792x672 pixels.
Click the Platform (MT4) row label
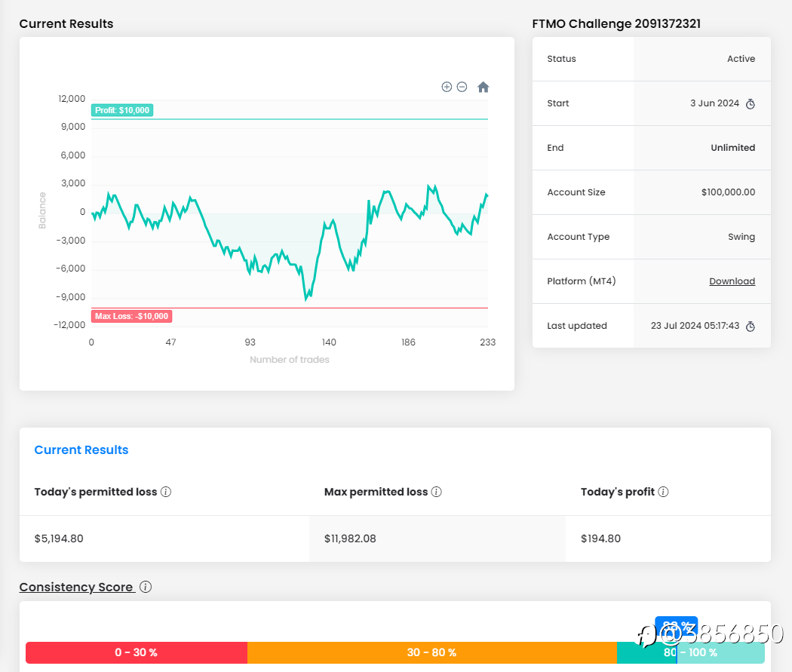coord(582,281)
